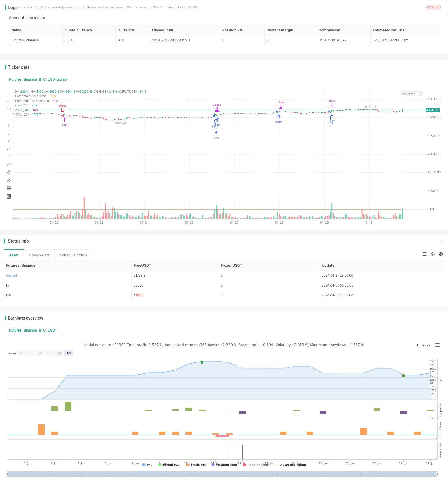The image size is (448, 484).
Task: Set zoom range to 24h
Action: click(59, 353)
